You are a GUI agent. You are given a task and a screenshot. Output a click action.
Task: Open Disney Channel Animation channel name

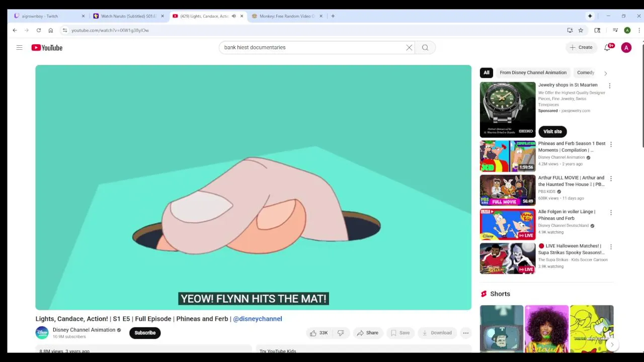[84, 330]
